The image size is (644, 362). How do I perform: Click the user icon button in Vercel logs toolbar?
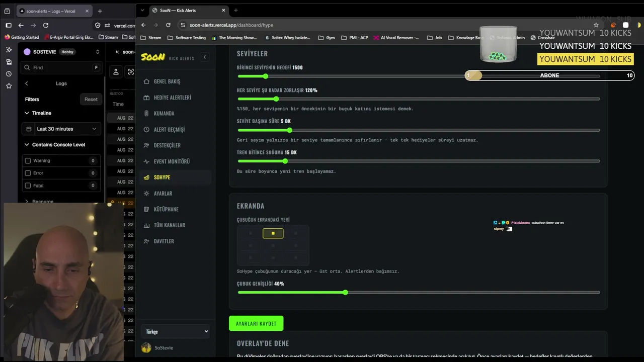pyautogui.click(x=116, y=72)
